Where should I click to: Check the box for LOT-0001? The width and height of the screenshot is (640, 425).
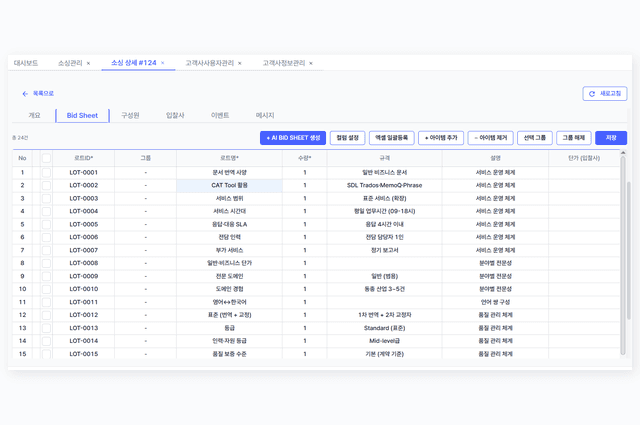pyautogui.click(x=47, y=173)
